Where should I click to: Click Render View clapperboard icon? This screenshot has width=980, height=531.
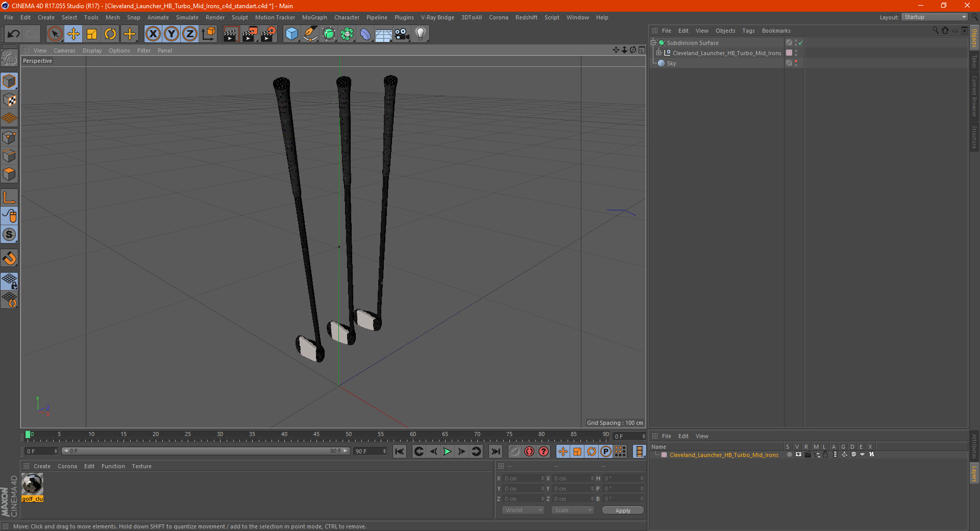coord(231,34)
